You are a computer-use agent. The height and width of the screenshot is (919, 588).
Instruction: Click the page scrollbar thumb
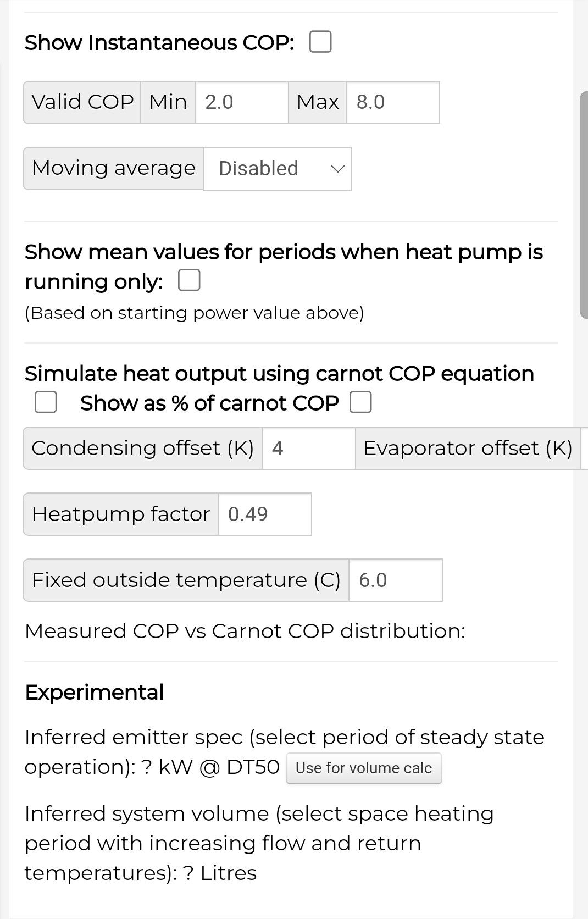(x=584, y=205)
